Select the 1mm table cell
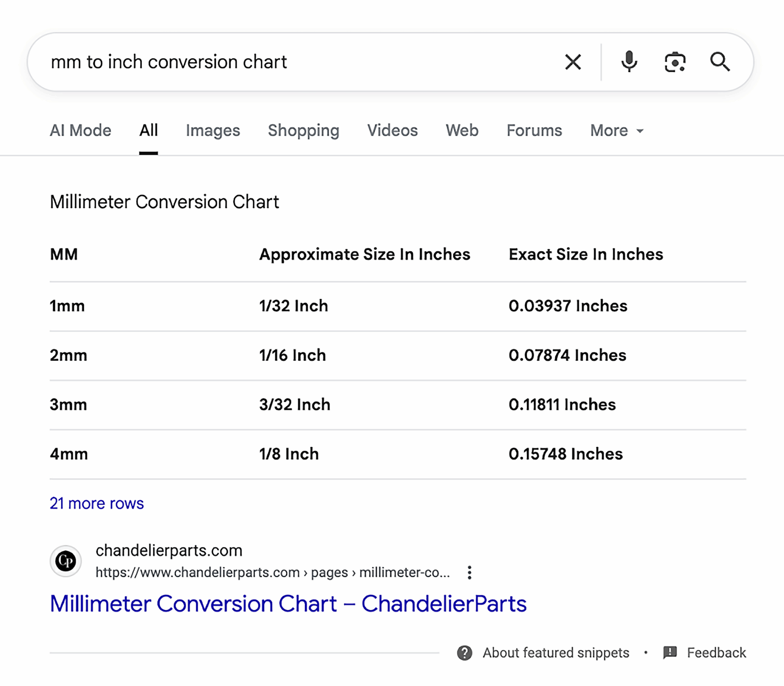784x686 pixels. point(67,306)
